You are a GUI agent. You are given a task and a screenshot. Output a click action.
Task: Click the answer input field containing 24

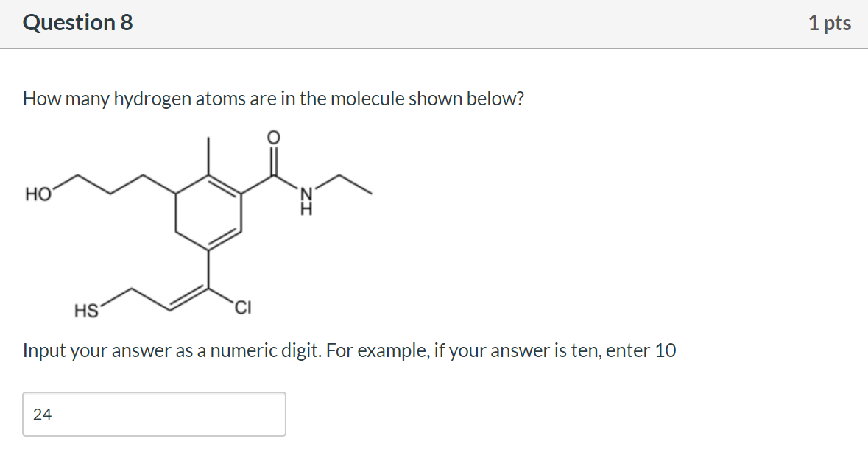pyautogui.click(x=155, y=415)
